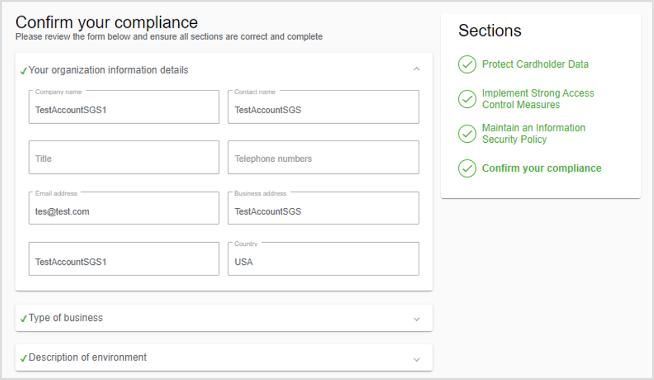654x380 pixels.
Task: Click the unlabeled field containing TestAccountSGS1
Action: (124, 259)
